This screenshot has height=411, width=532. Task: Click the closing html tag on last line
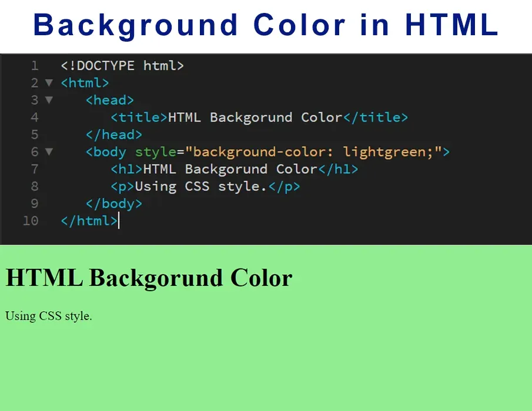pos(89,221)
